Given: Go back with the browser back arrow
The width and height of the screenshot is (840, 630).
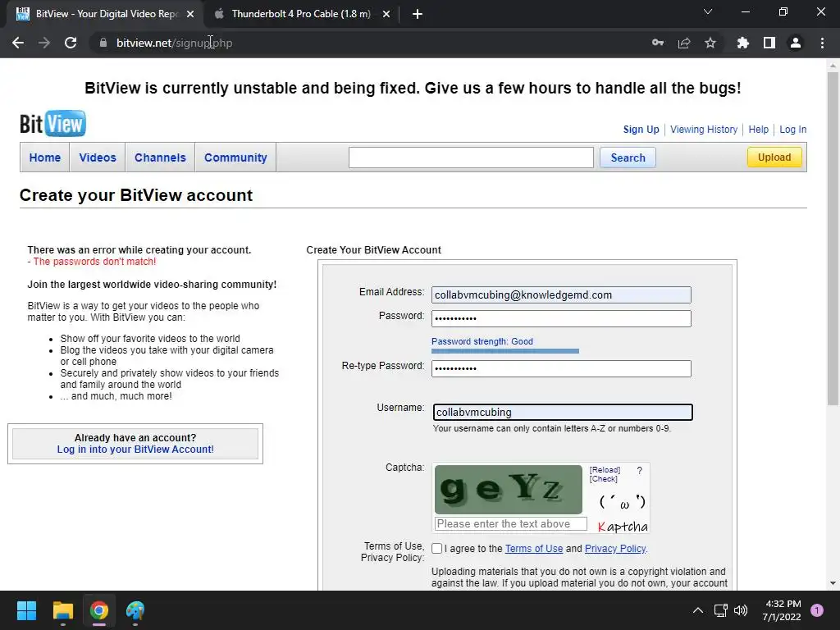Looking at the screenshot, I should click(x=18, y=43).
